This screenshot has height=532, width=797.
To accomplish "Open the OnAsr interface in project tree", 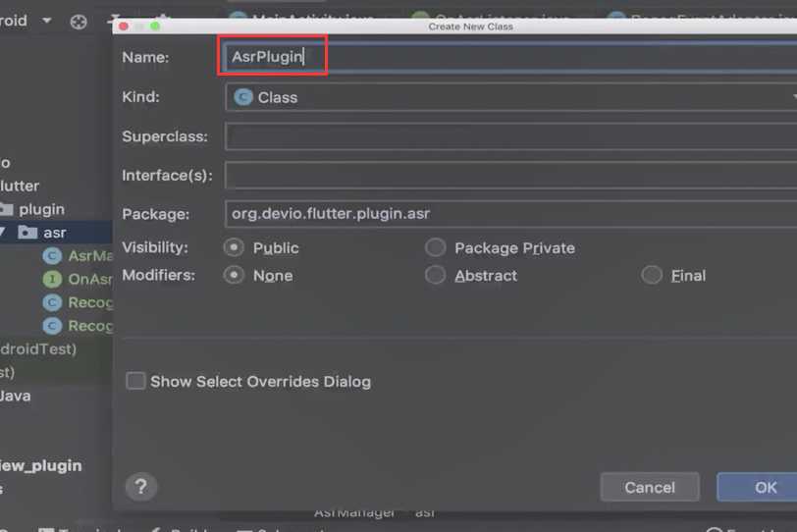I will pyautogui.click(x=90, y=279).
